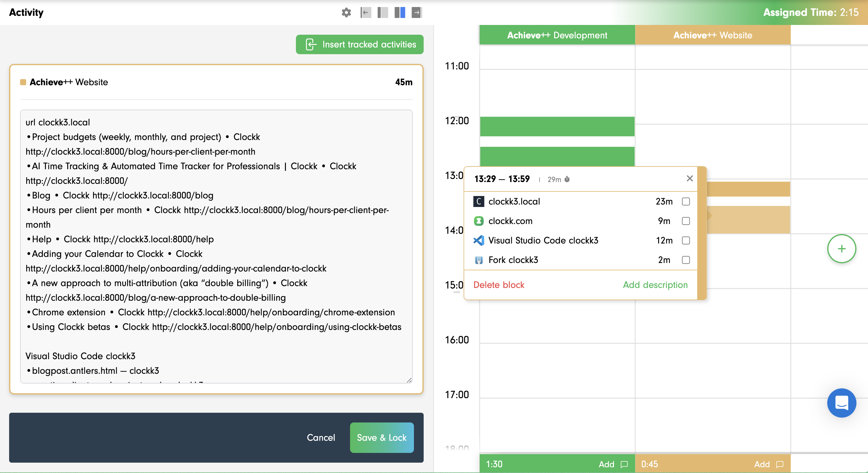Click Cancel in the bottom bar

click(321, 438)
